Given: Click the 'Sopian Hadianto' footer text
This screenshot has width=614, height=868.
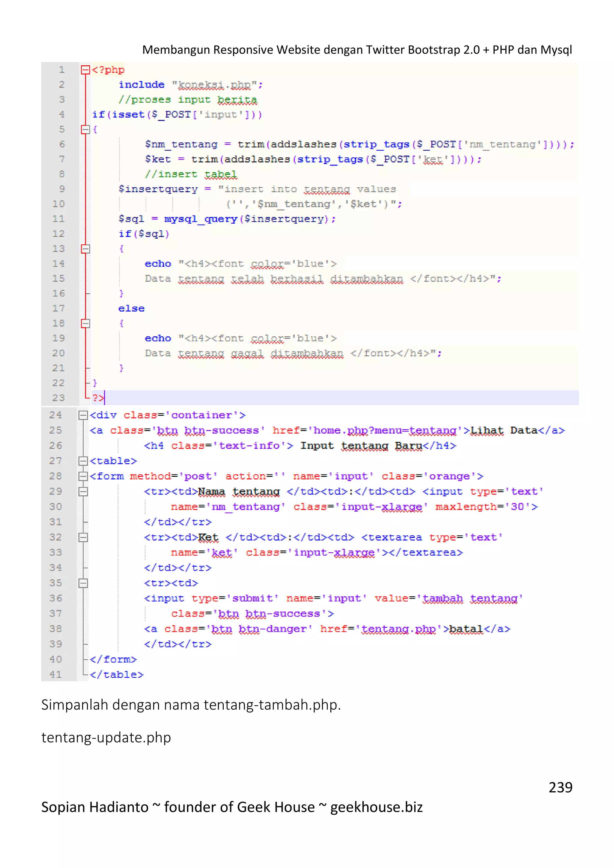Looking at the screenshot, I should [95, 807].
